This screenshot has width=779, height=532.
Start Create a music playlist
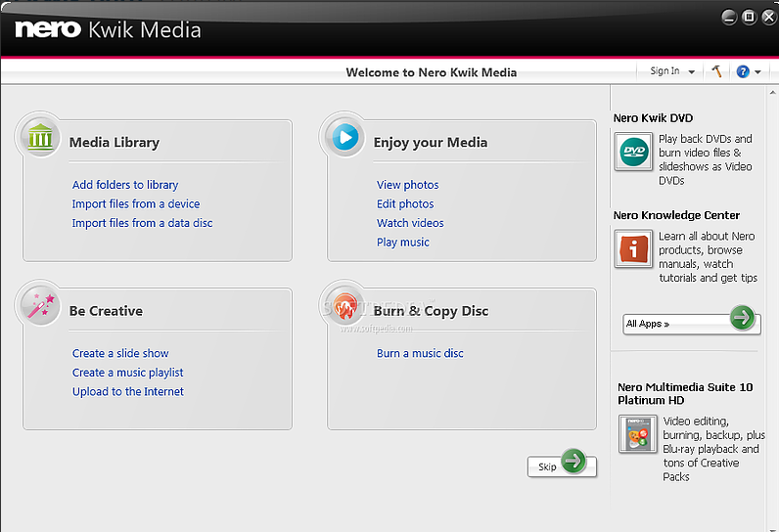127,373
